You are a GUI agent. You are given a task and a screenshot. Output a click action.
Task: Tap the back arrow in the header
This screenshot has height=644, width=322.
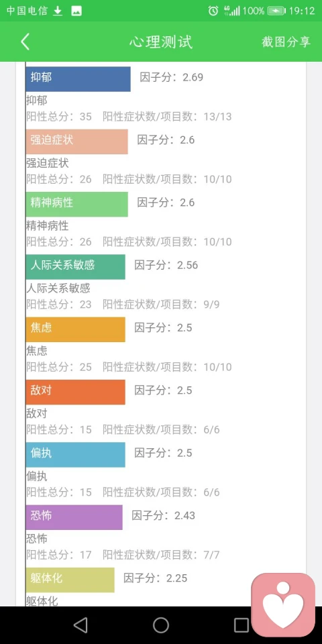tap(25, 42)
